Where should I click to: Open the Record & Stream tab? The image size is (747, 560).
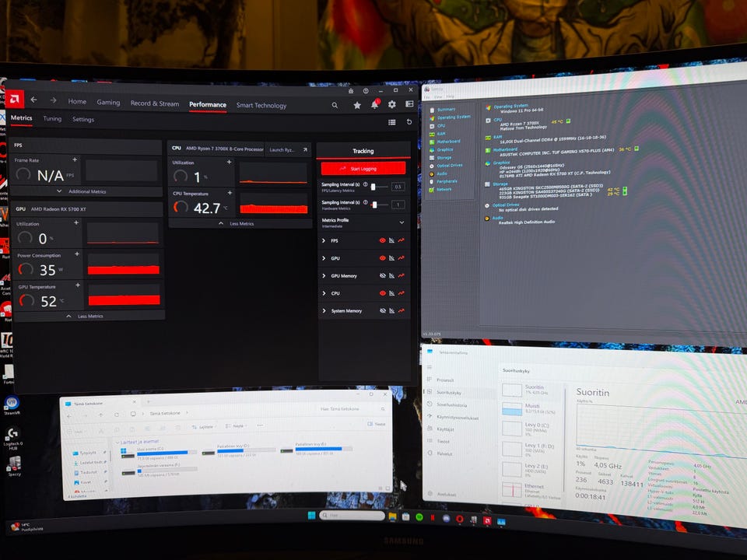(x=155, y=103)
